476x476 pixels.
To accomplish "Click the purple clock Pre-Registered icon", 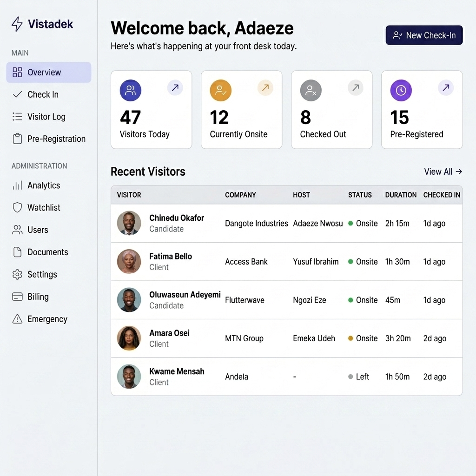I will point(401,91).
